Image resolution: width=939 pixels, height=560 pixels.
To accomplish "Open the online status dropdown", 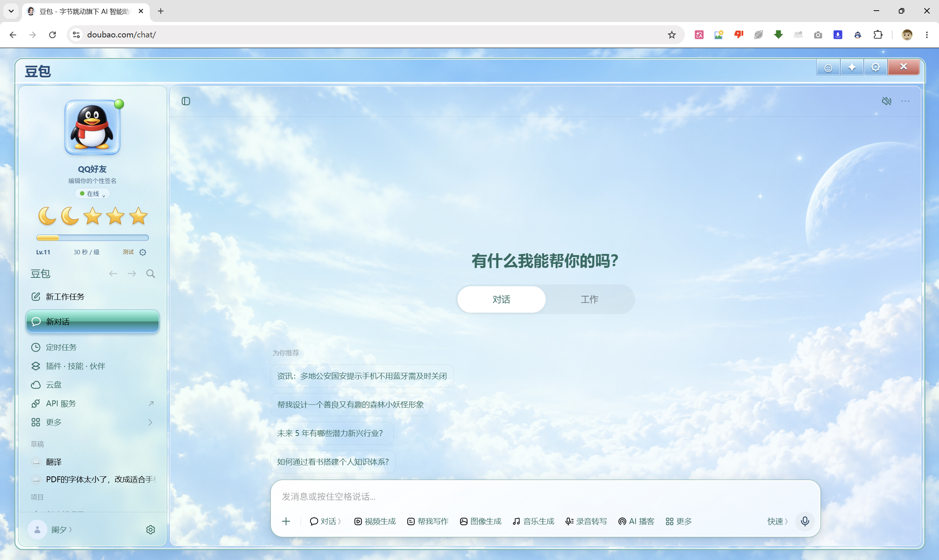I will tap(92, 194).
